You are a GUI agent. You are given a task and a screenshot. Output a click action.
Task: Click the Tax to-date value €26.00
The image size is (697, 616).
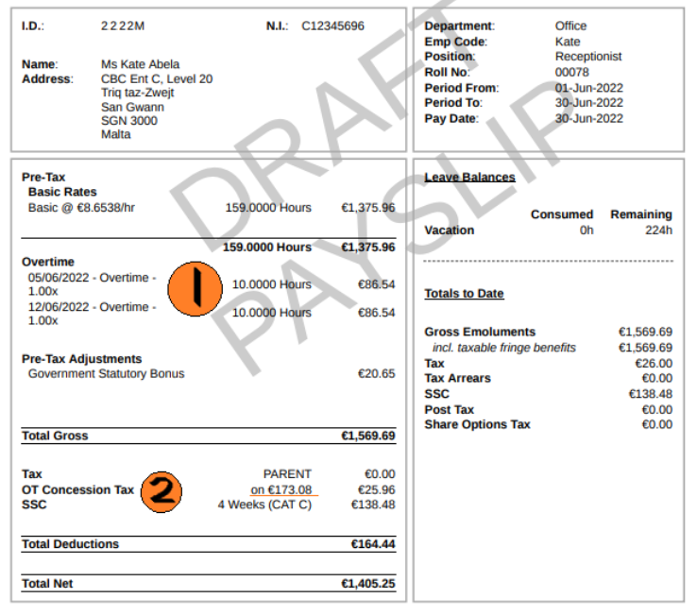(654, 364)
